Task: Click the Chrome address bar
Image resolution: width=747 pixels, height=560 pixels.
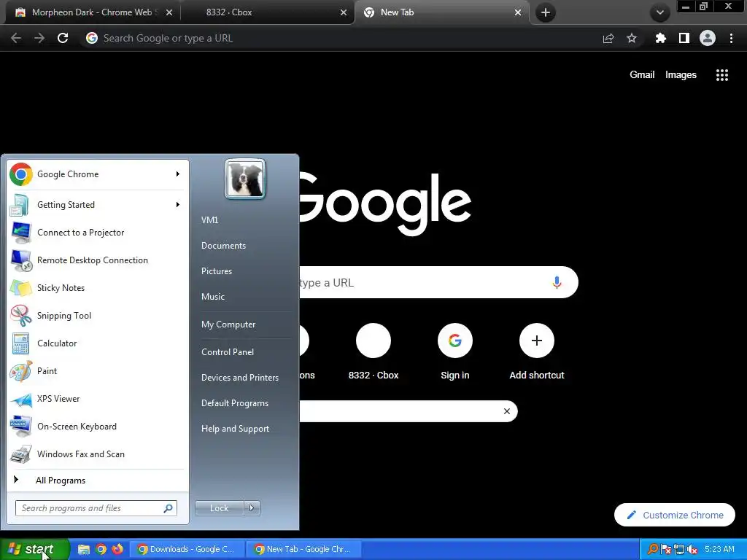Action: click(x=343, y=38)
